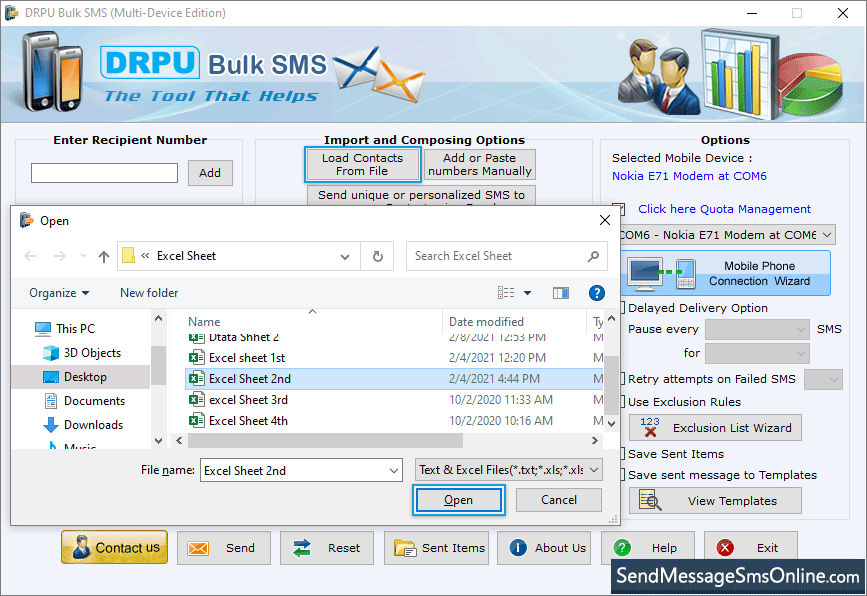Screen dimensions: 867x596
Task: Click the Excel icon of Excel Sheet 4th
Action: tap(196, 421)
